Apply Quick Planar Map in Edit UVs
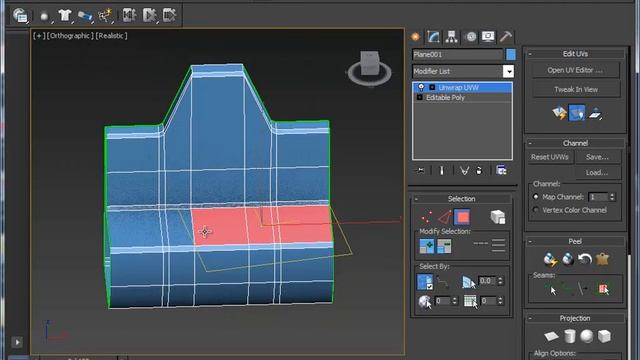 coord(560,113)
